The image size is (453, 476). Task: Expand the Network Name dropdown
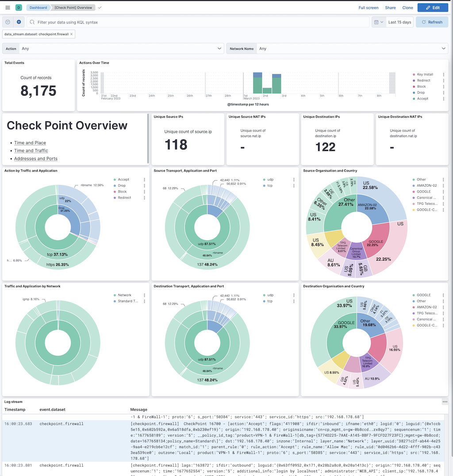tap(337, 49)
